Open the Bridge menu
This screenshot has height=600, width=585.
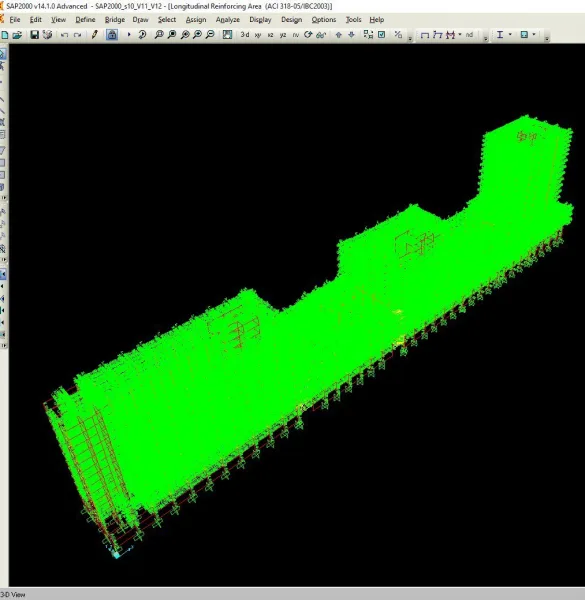[115, 20]
